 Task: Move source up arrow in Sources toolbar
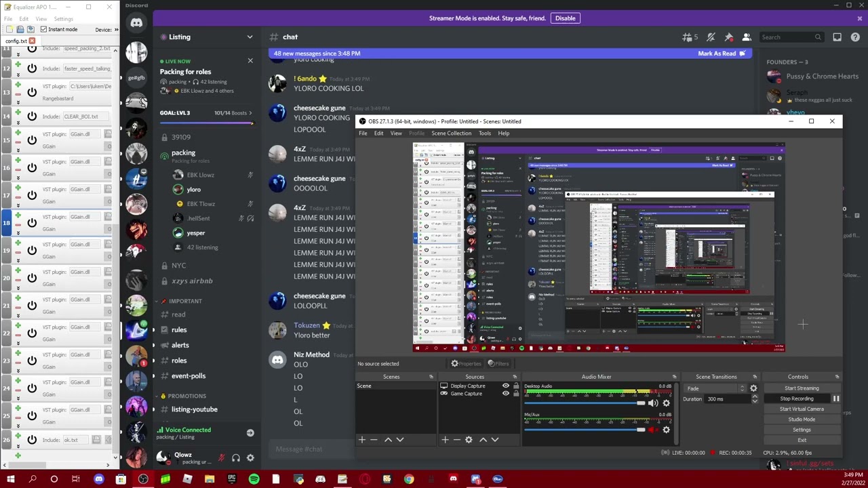click(x=483, y=440)
